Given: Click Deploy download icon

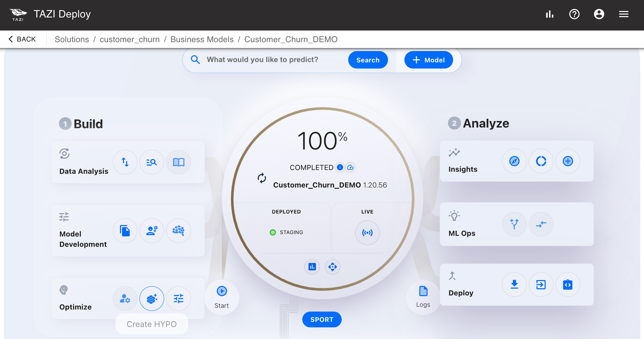Looking at the screenshot, I should coord(514,284).
